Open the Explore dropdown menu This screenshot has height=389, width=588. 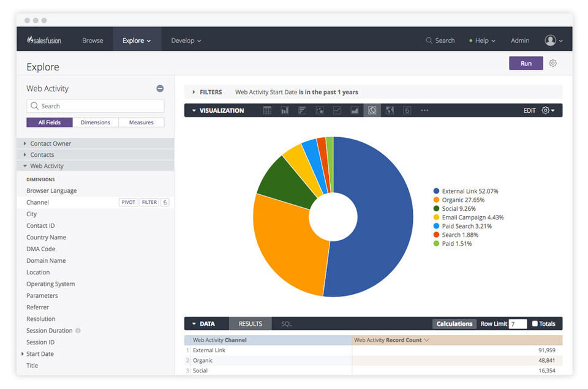pos(137,40)
